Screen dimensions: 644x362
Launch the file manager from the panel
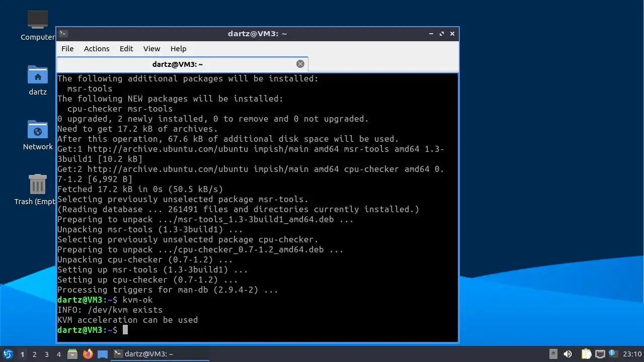pos(72,354)
